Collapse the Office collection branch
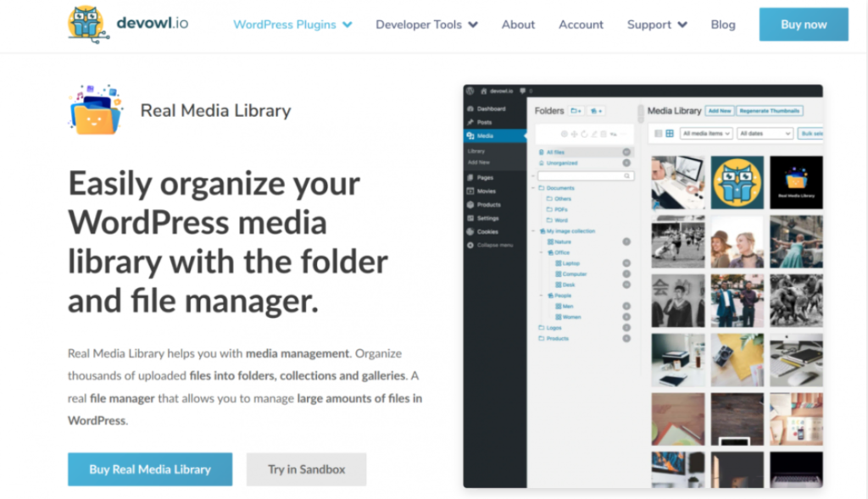This screenshot has width=868, height=499. point(542,252)
